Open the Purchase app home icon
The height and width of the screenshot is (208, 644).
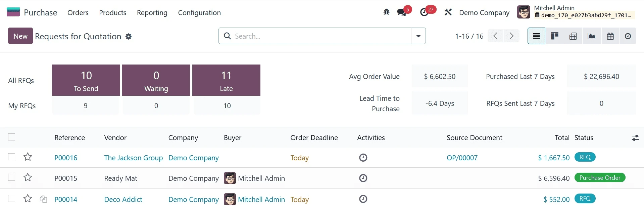click(x=13, y=12)
